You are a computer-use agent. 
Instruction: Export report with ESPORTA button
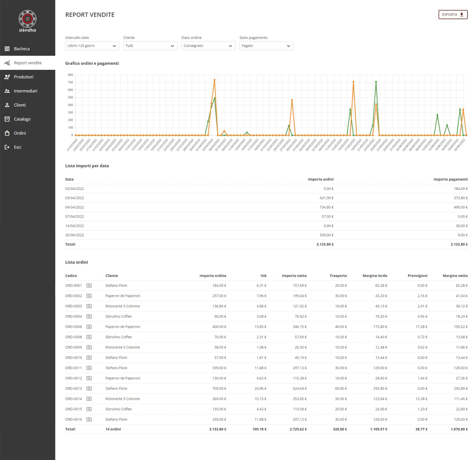(453, 15)
